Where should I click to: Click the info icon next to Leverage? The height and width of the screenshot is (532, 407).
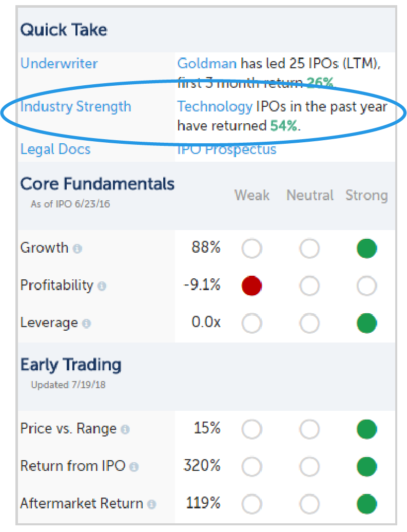[x=87, y=324]
